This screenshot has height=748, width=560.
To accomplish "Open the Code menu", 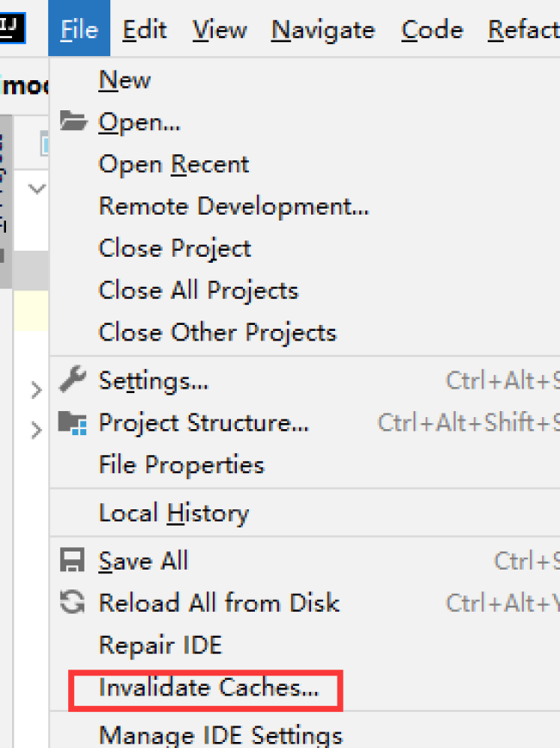I will 432,30.
